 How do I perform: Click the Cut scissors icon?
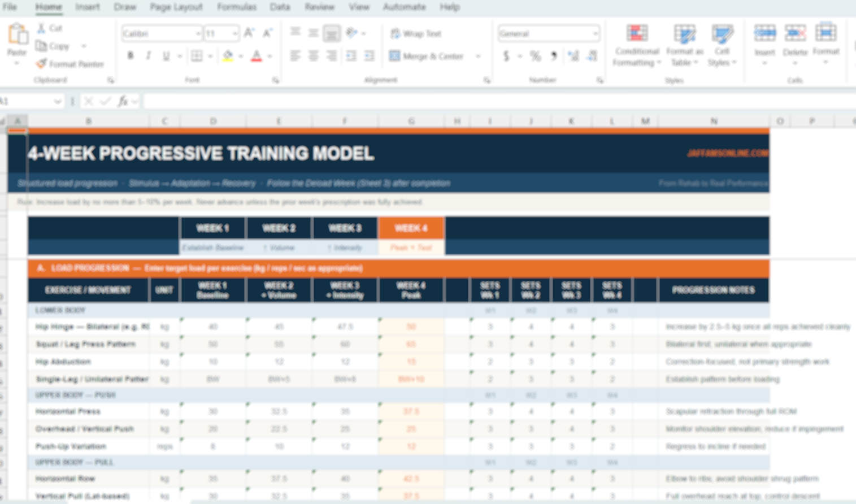click(41, 28)
